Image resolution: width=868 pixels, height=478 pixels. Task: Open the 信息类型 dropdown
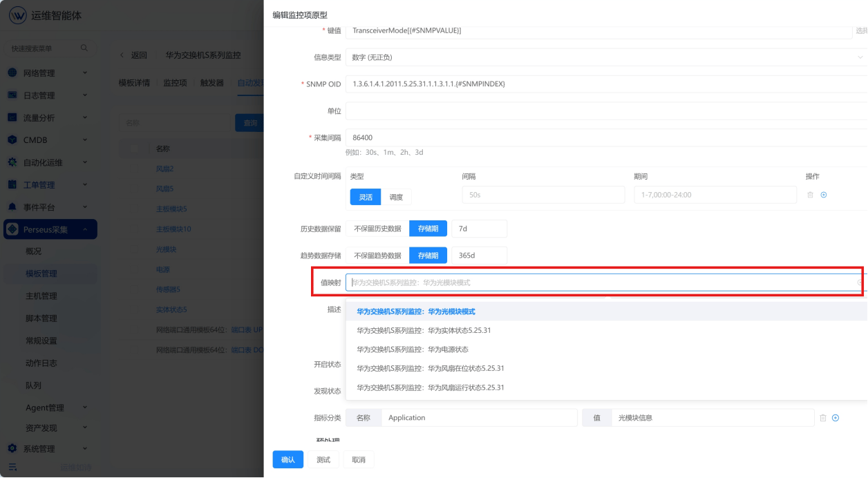tap(606, 57)
